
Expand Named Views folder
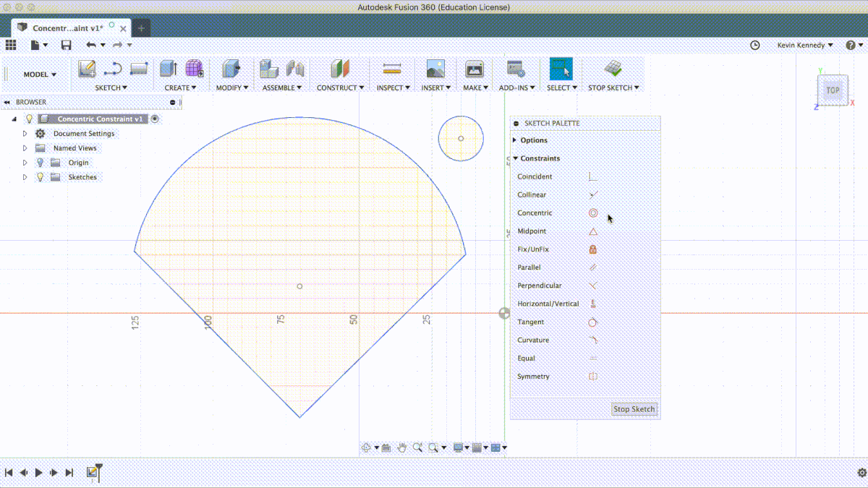(x=25, y=148)
